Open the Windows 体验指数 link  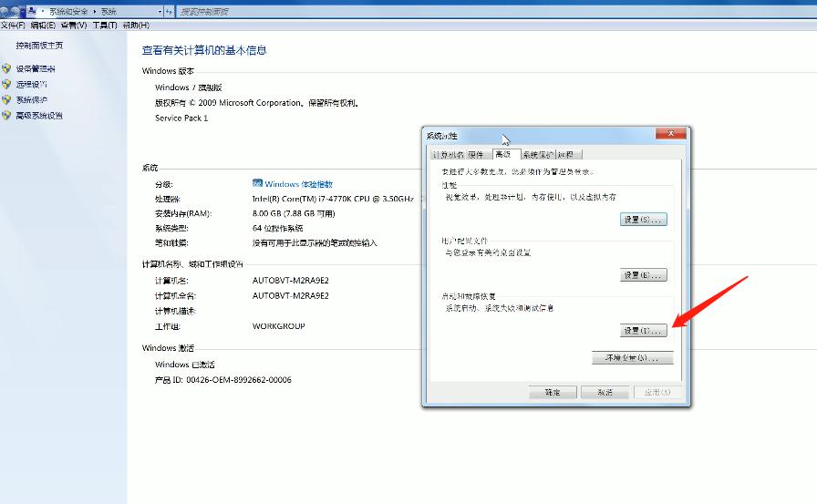(298, 184)
